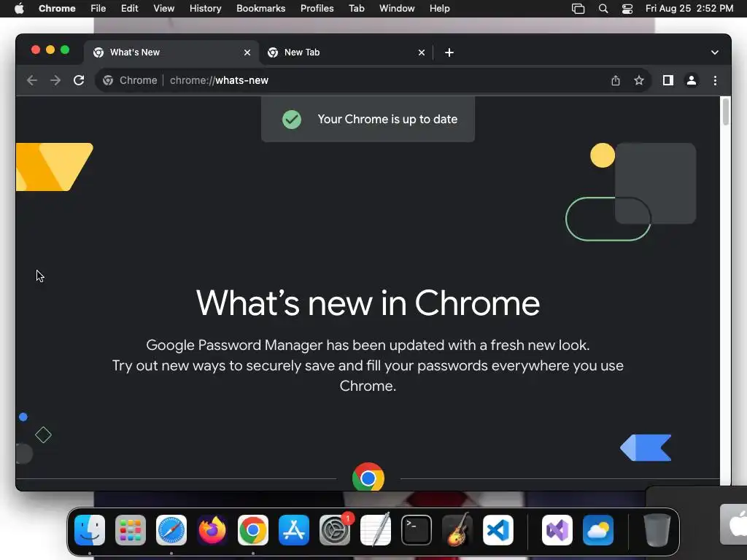Open Launchpad from the Dock
Screen dimensions: 747x560
tap(131, 530)
